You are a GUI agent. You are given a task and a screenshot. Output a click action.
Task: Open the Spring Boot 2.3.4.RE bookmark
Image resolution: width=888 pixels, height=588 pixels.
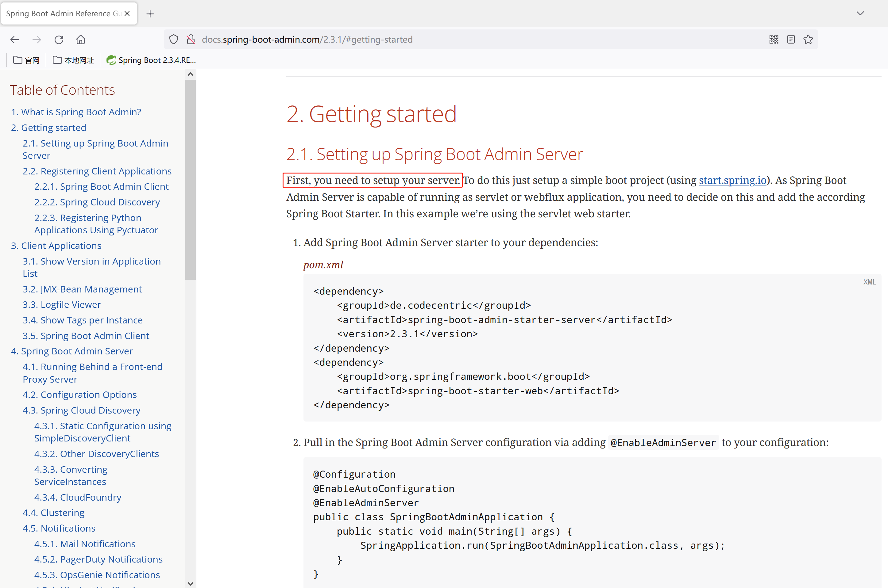[x=151, y=60]
